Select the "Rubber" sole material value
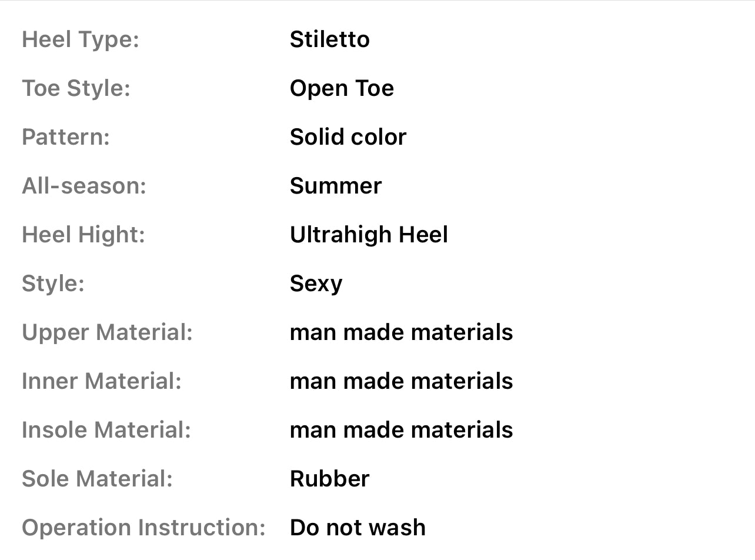 [329, 479]
